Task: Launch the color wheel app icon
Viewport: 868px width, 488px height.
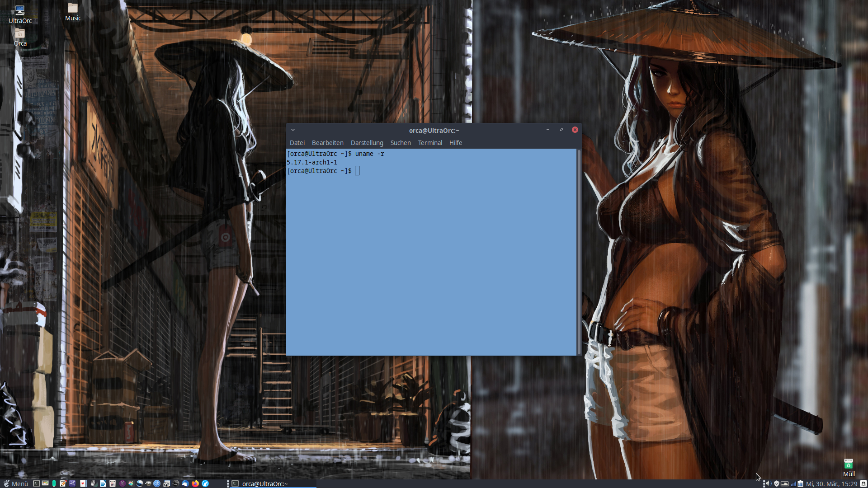Action: [x=131, y=483]
